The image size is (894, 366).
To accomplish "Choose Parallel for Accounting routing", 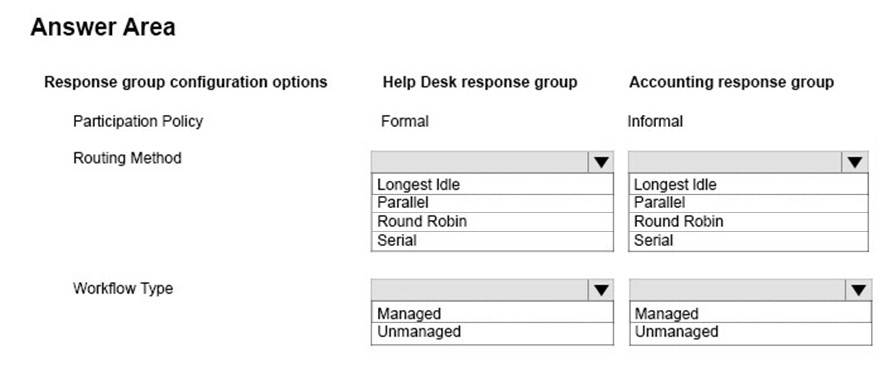I will [749, 203].
